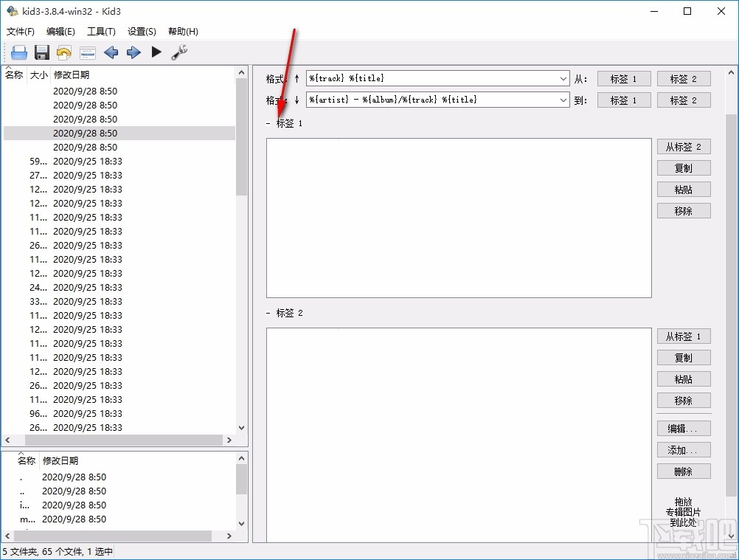Viewport: 739px width, 560px height.
Task: Click right panel scrollbar up arrow
Action: coord(731,73)
